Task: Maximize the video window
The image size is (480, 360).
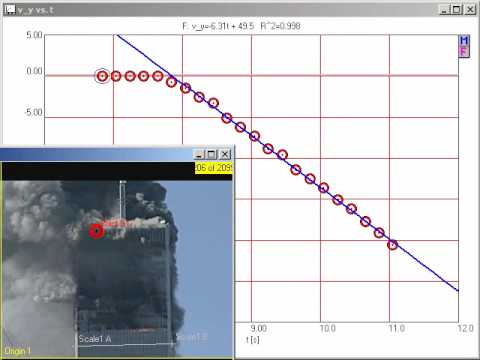Action: click(x=211, y=154)
